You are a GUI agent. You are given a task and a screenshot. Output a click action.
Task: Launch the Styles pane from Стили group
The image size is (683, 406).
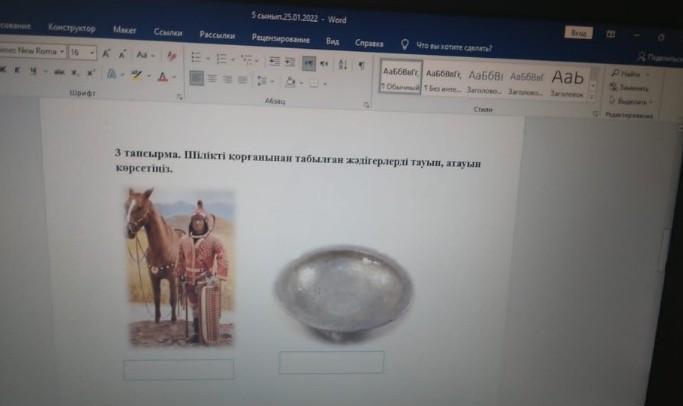coord(595,114)
